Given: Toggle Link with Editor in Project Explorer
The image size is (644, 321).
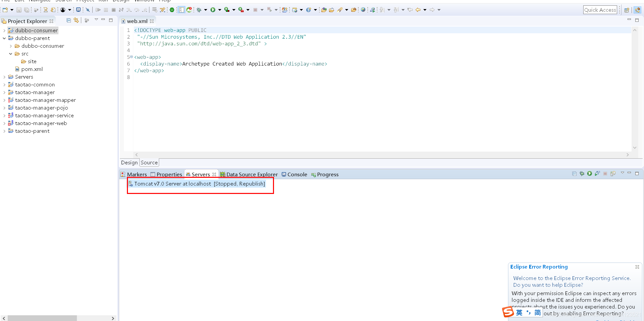Looking at the screenshot, I should pos(76,21).
